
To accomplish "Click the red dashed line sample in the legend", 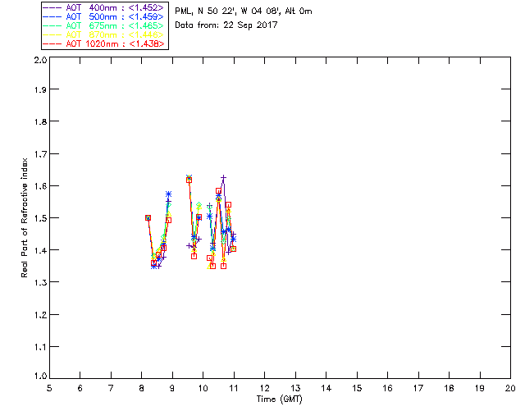I will [52, 43].
